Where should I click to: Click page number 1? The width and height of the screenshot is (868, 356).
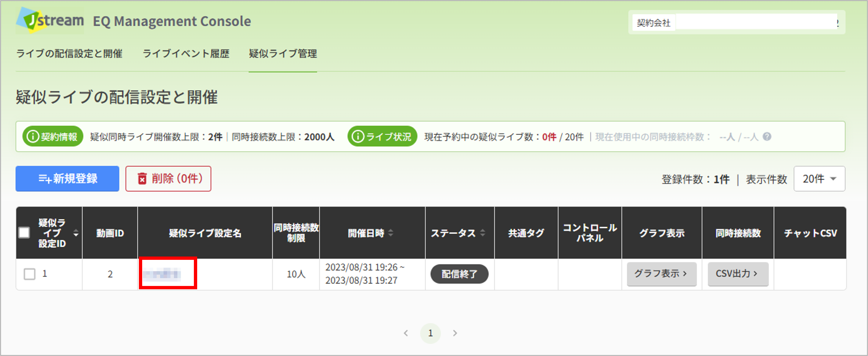[x=430, y=333]
